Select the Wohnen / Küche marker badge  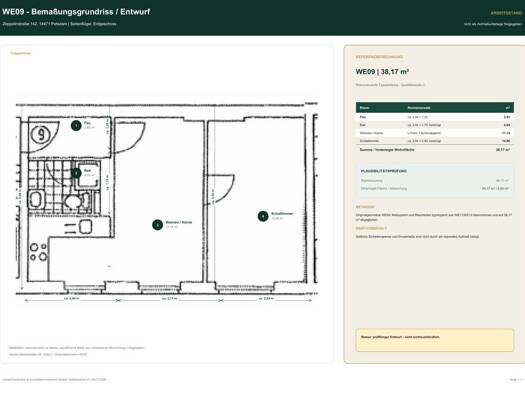click(x=157, y=225)
